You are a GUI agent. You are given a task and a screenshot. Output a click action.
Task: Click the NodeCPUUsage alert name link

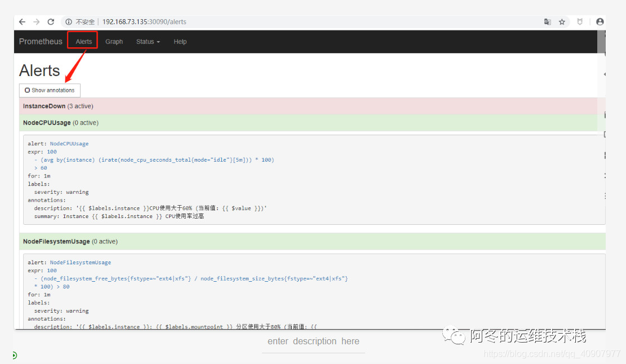point(69,144)
